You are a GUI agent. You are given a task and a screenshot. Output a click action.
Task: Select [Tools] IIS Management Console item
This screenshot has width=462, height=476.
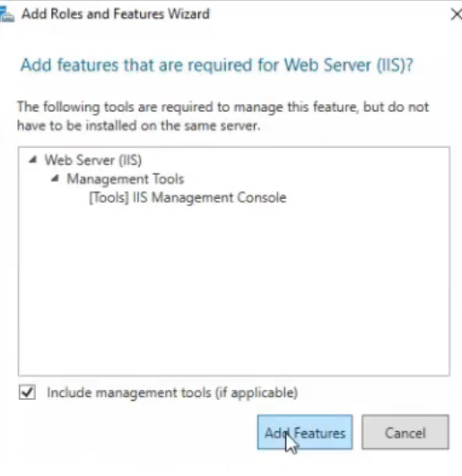point(187,197)
